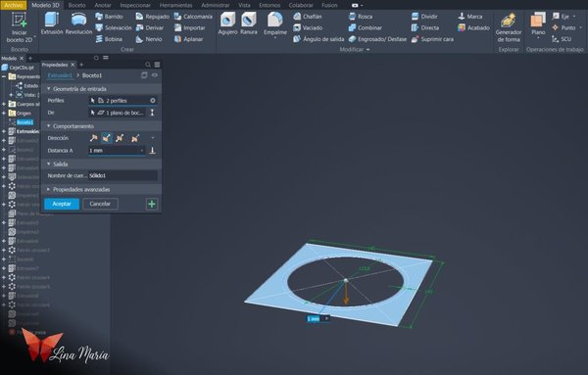The height and width of the screenshot is (375, 588).
Task: Click the Suprimir cara tool
Action: pyautogui.click(x=432, y=39)
